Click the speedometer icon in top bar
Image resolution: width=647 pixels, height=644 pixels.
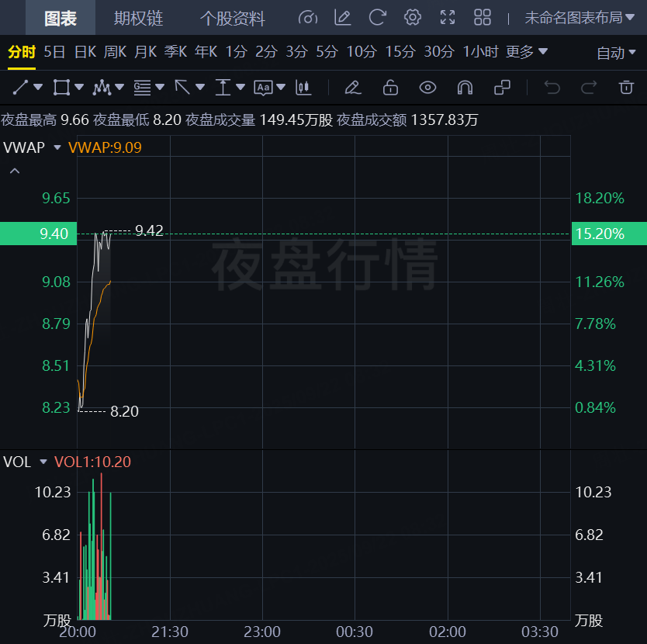[x=308, y=18]
